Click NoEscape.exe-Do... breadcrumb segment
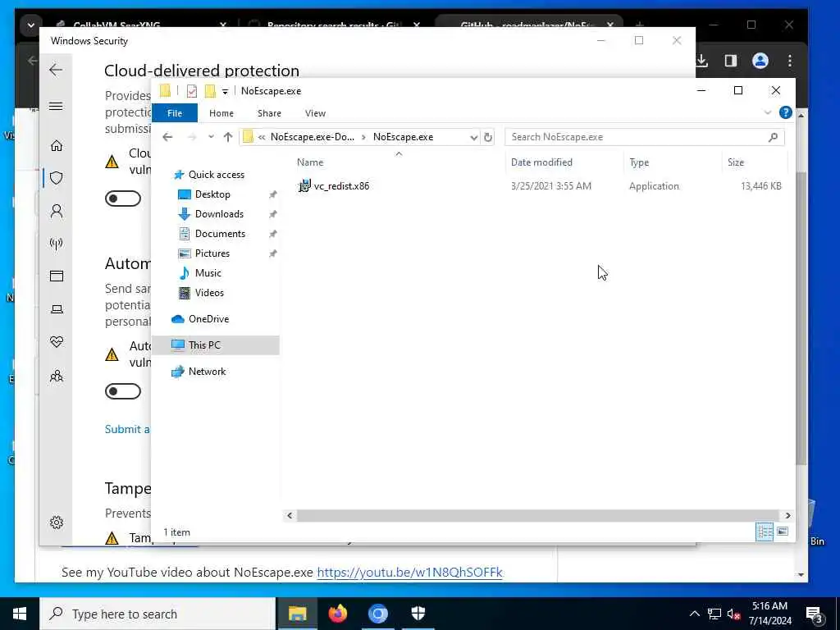This screenshot has height=630, width=840. 313,137
